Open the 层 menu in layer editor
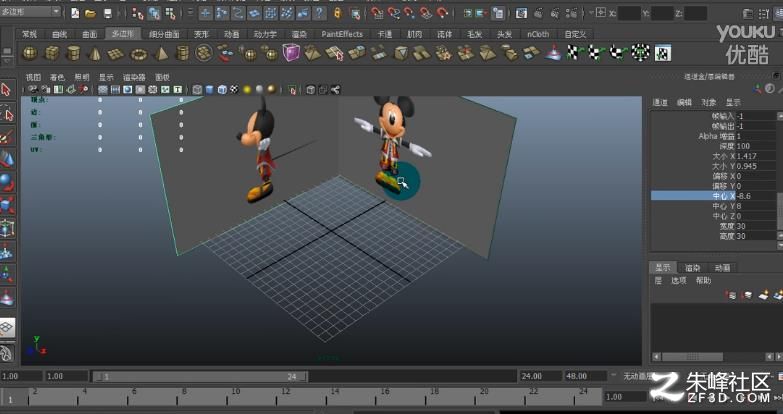Image resolution: width=783 pixels, height=414 pixels. pyautogui.click(x=658, y=281)
